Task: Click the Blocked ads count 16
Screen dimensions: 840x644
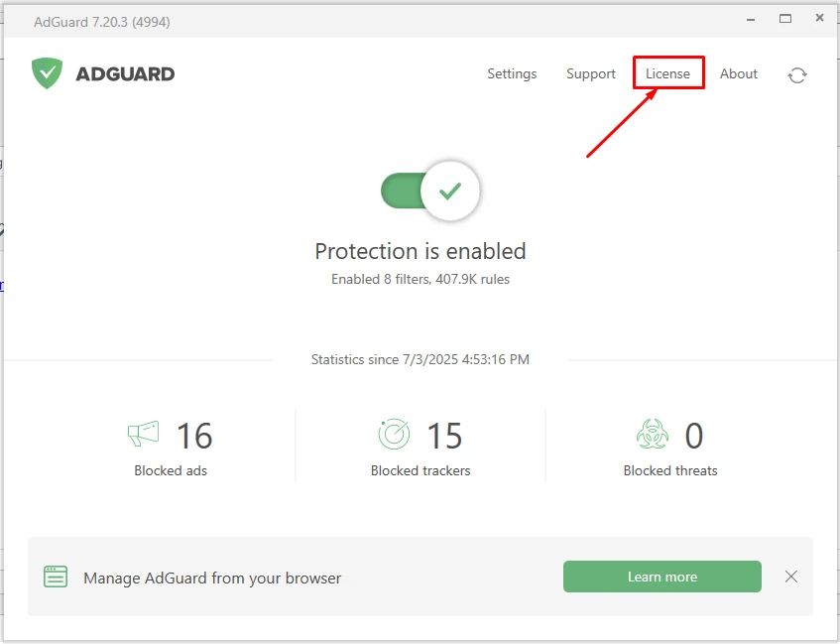Action: [194, 436]
